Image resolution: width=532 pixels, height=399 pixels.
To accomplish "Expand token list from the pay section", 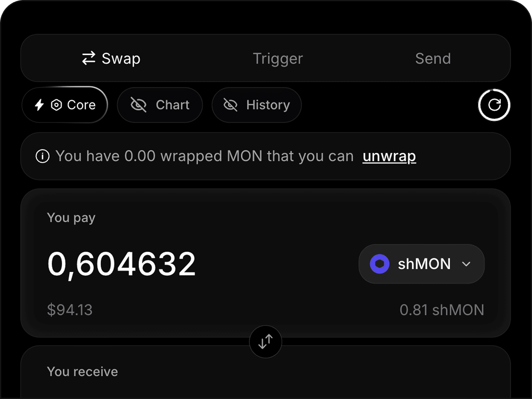I will [421, 264].
